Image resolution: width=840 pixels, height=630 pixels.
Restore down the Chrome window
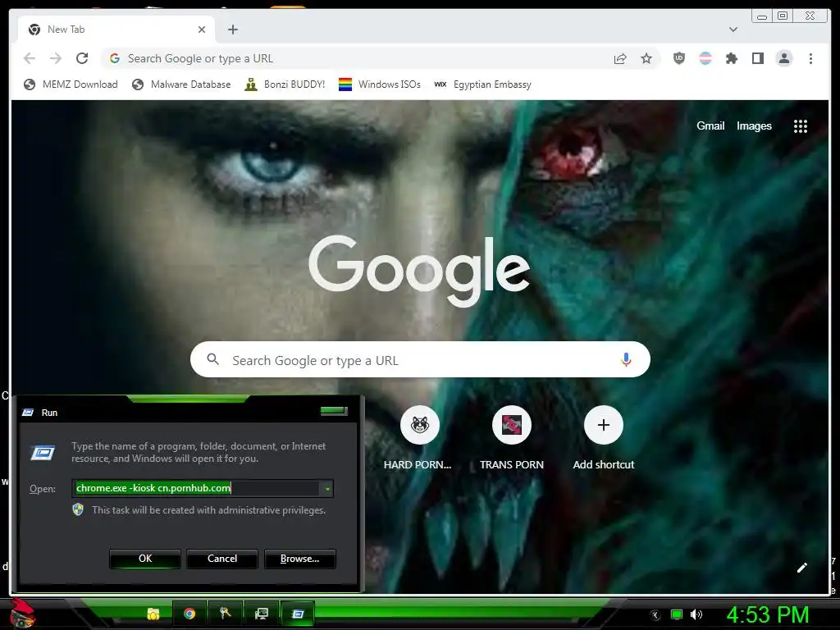click(x=783, y=16)
